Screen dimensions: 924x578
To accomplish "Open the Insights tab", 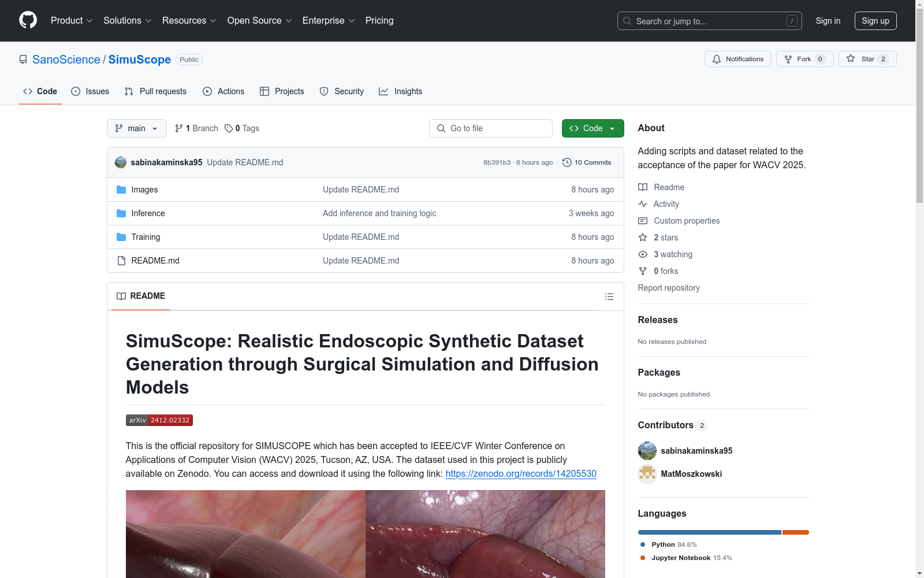I will click(401, 91).
